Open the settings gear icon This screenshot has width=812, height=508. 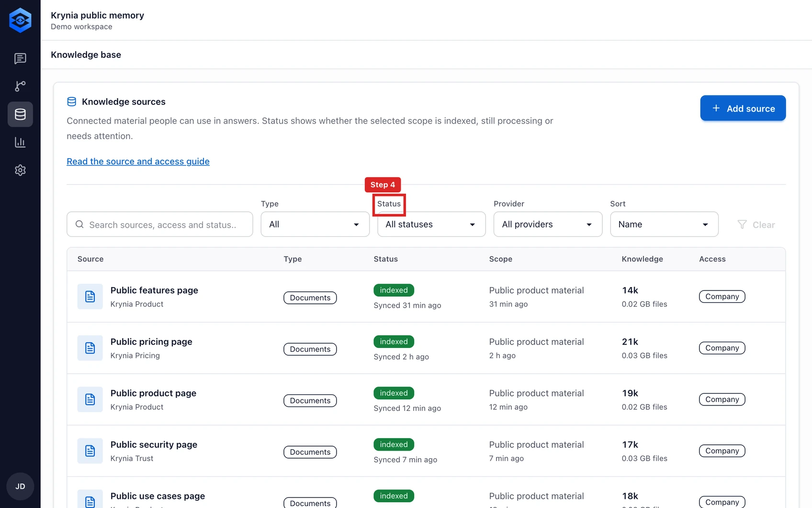[x=20, y=170]
